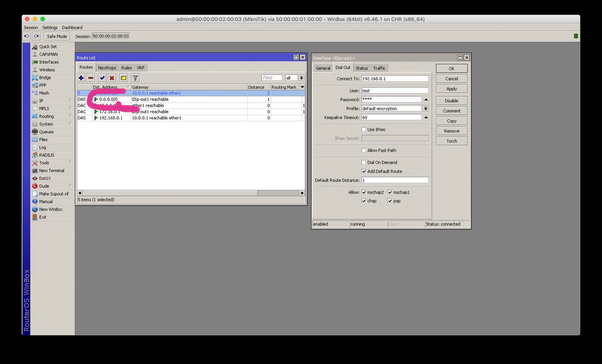This screenshot has width=602, height=364.
Task: Open the Bridge section
Action: click(x=45, y=78)
